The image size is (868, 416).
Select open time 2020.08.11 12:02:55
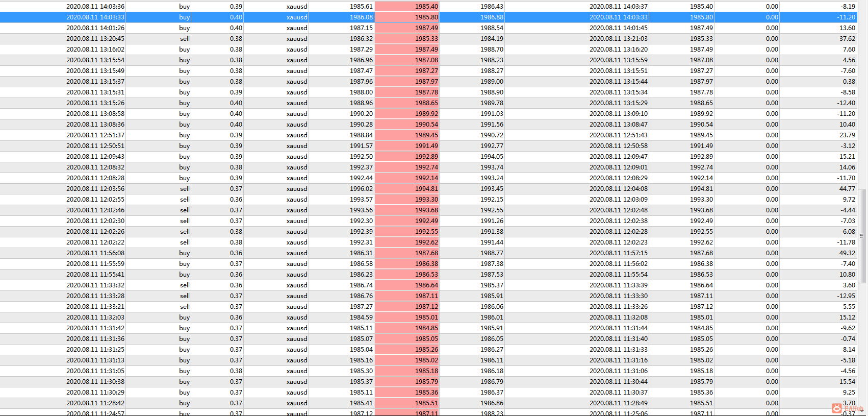(x=95, y=200)
